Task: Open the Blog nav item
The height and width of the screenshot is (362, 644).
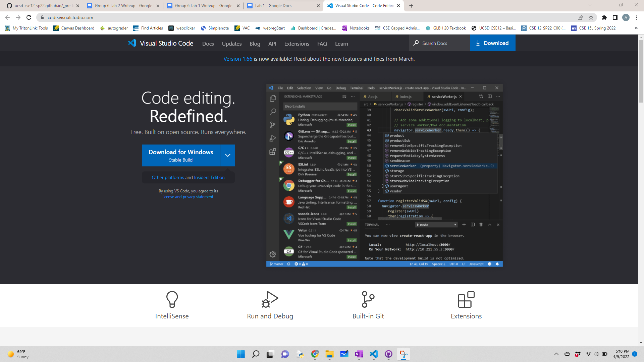Action: (x=255, y=44)
